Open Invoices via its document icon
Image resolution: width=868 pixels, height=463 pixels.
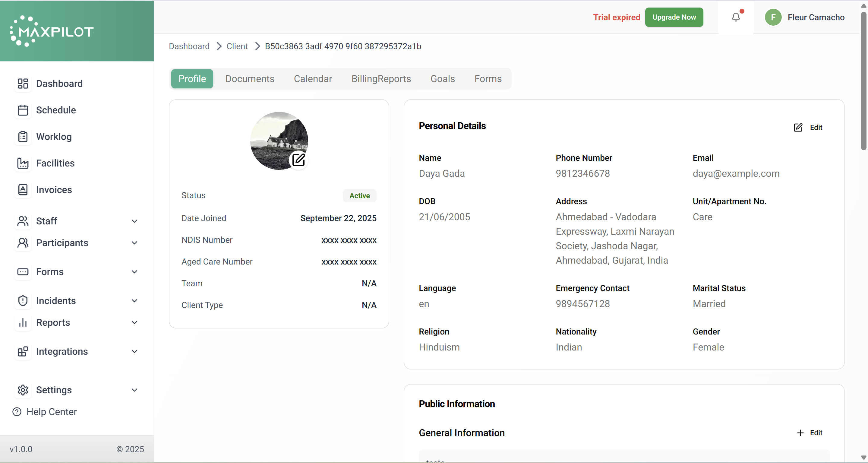[23, 190]
